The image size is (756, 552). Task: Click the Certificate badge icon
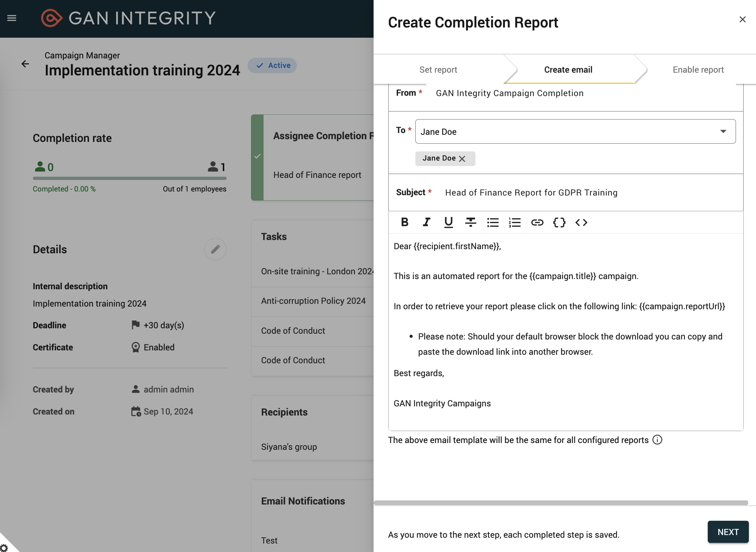(x=136, y=347)
